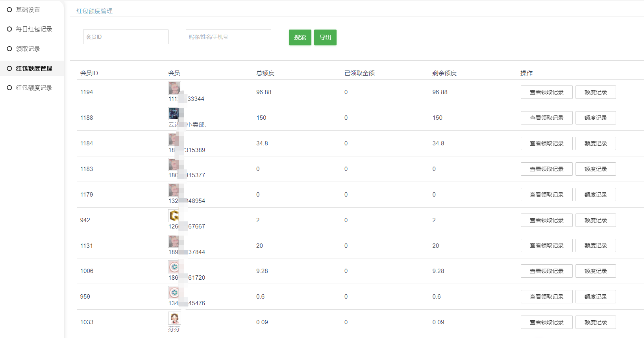Click avatar of member 1194
The height and width of the screenshot is (338, 644).
coord(174,88)
